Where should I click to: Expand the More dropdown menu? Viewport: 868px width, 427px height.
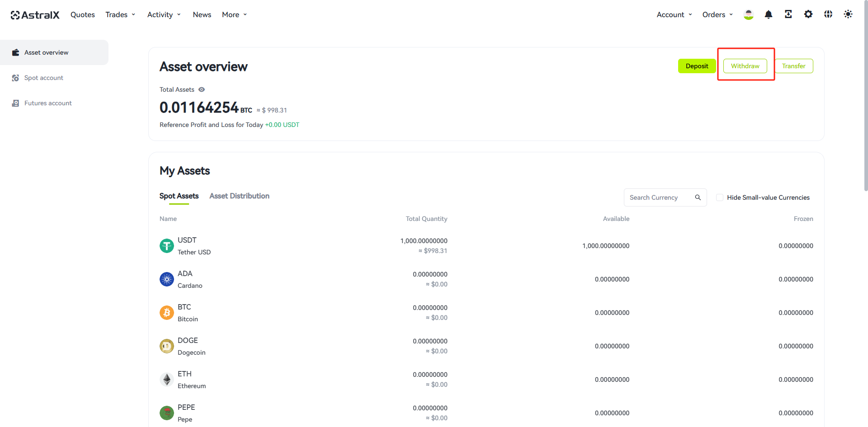point(235,14)
